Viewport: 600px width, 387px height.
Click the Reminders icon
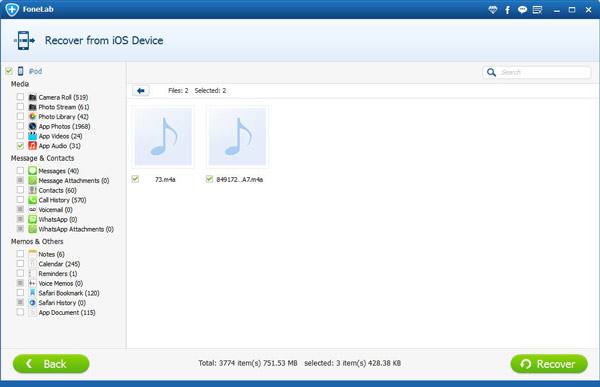click(33, 273)
